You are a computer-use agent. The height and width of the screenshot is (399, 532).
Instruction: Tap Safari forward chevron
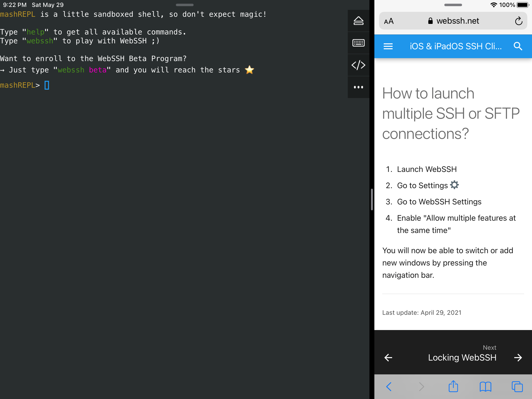[421, 387]
